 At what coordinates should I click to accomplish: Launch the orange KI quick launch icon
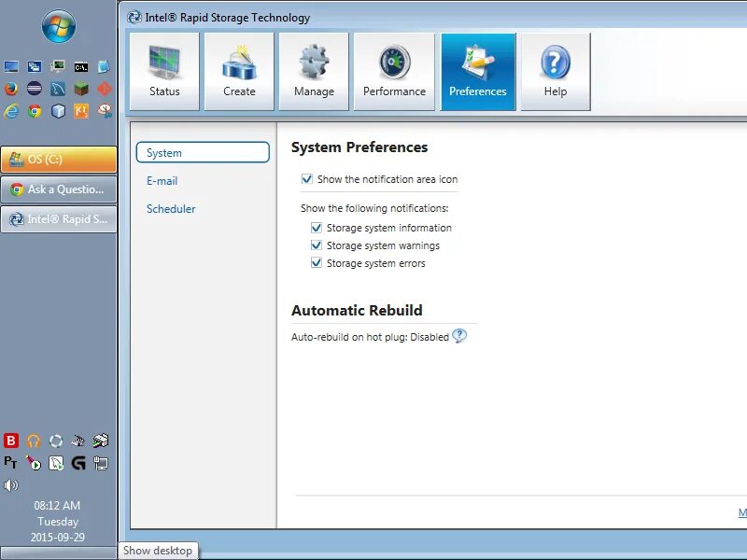81,111
